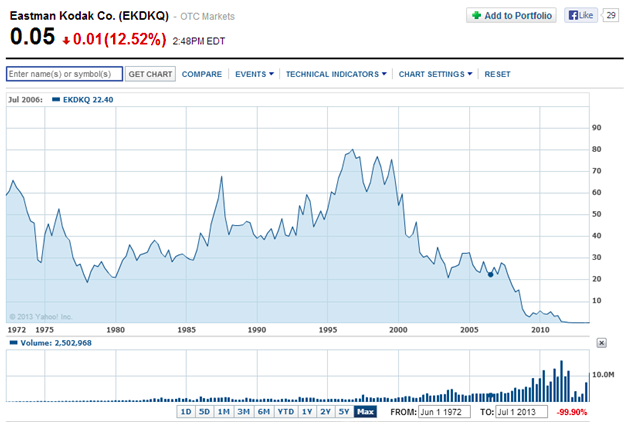Click the GET CHART button
The width and height of the screenshot is (628, 424).
[150, 74]
